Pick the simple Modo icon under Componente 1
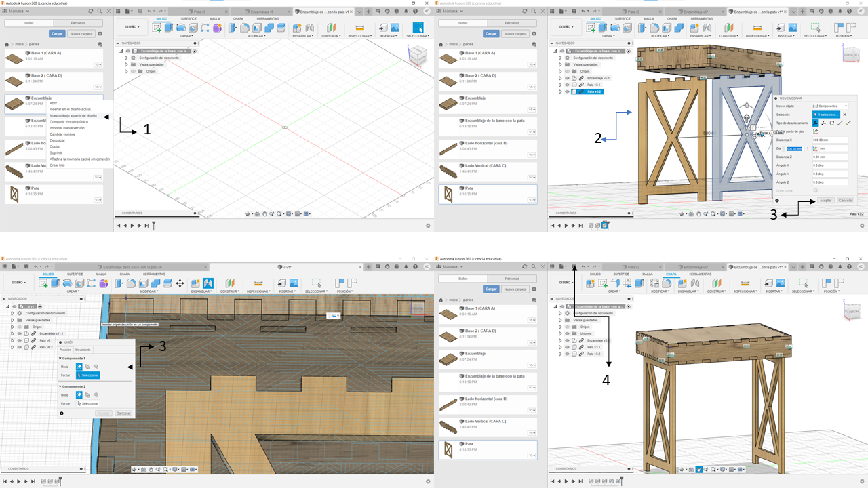Screen dimensions: 868x488 [79, 367]
